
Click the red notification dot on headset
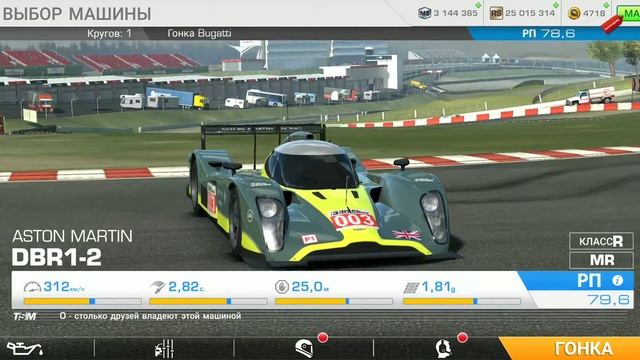pos(462,338)
